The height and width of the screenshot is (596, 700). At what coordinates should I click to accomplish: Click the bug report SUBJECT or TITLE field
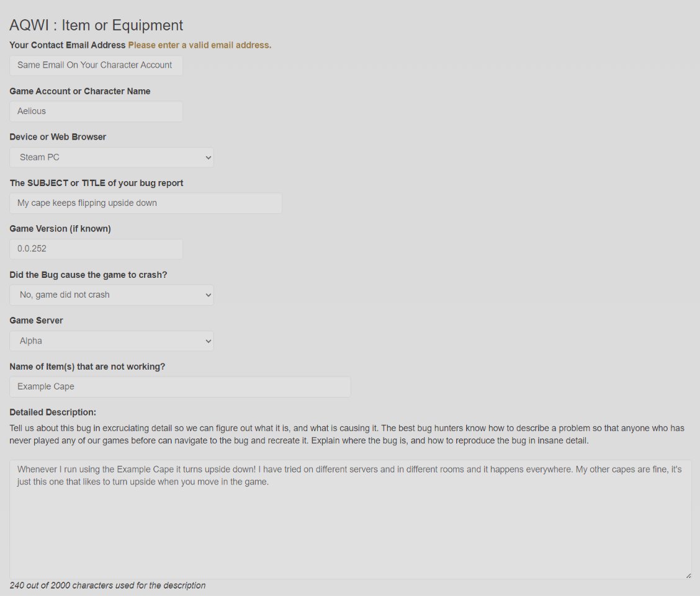tap(146, 203)
